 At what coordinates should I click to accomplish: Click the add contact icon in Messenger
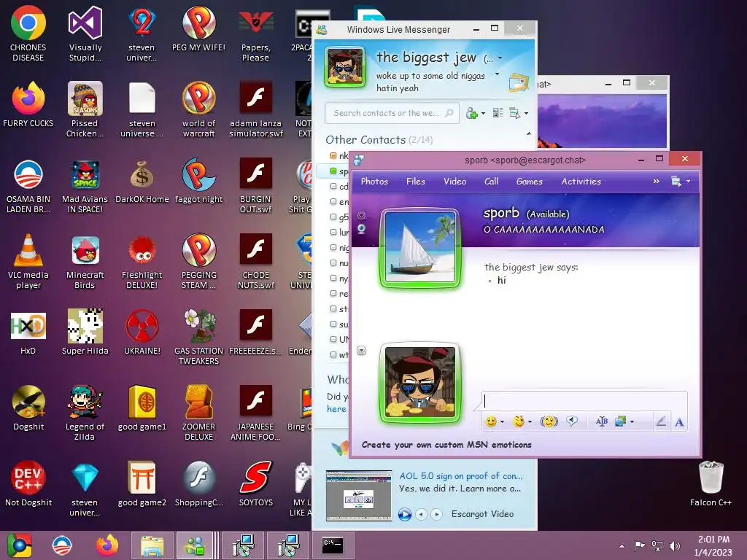[472, 113]
